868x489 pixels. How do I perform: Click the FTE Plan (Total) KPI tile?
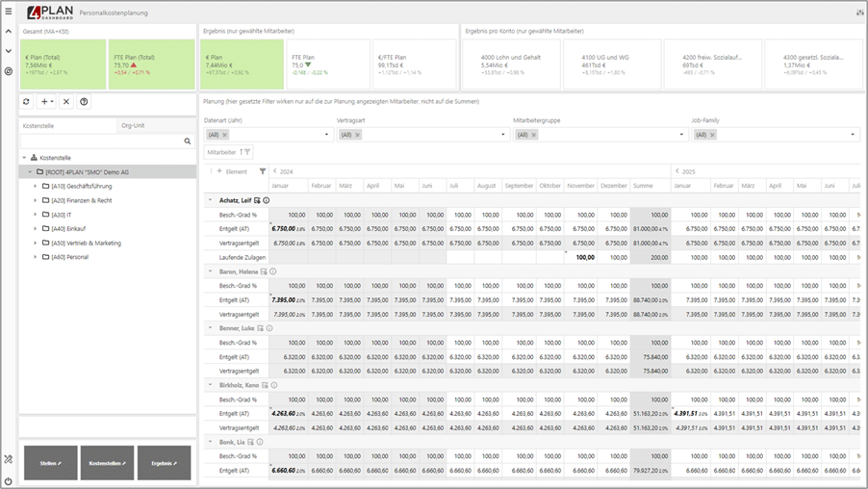tap(152, 64)
